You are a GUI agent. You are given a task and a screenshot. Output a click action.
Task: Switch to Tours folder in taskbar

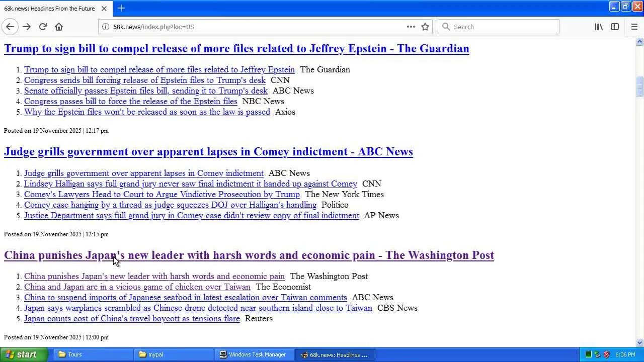92,354
